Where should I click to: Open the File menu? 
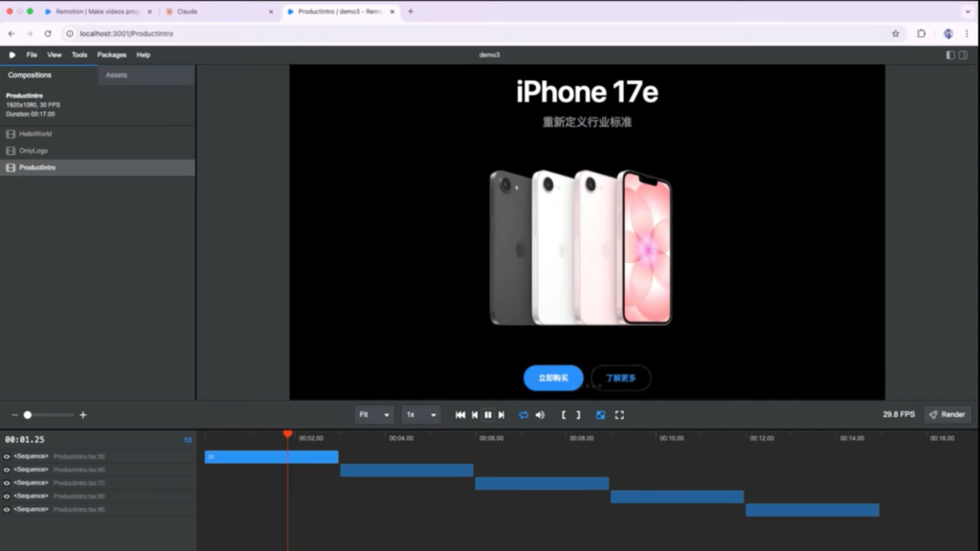(x=32, y=55)
